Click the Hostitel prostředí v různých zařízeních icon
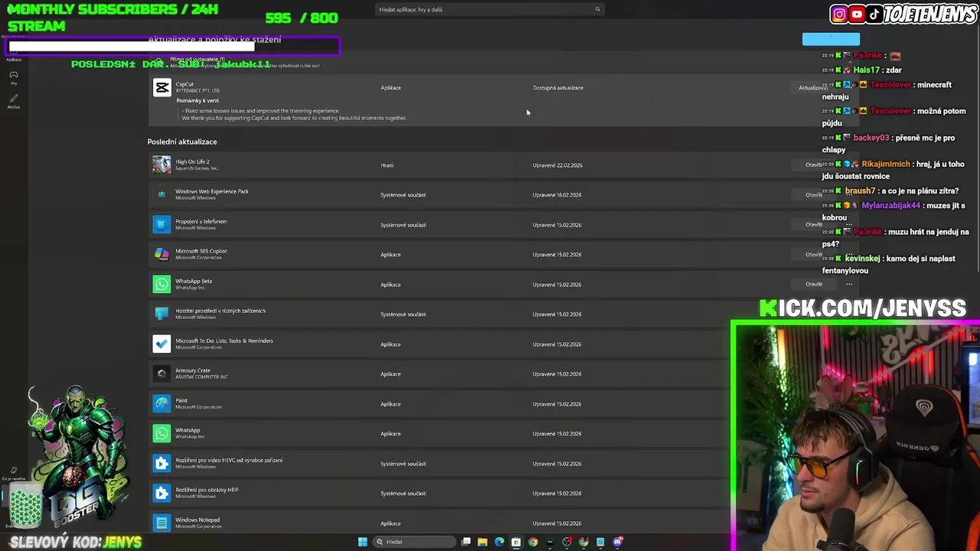The image size is (980, 551). click(162, 314)
